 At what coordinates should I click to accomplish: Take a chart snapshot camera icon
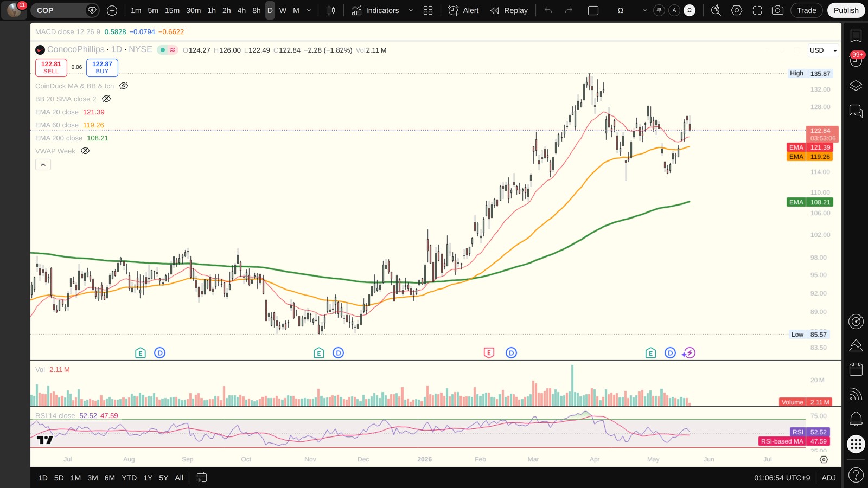(x=777, y=10)
